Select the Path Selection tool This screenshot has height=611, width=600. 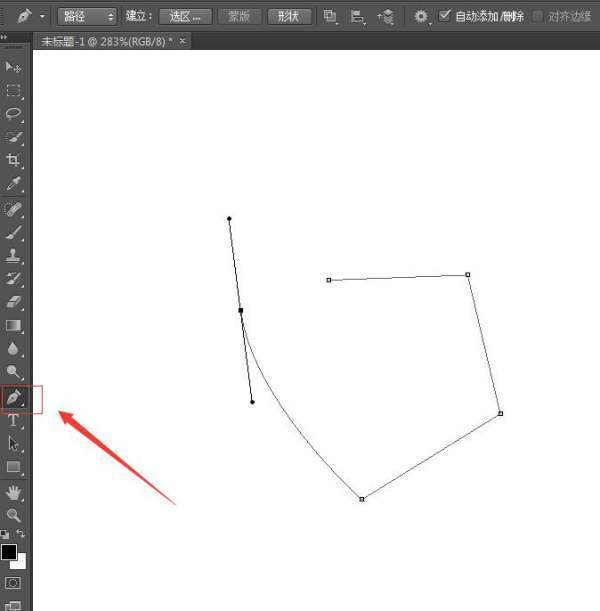(x=13, y=443)
